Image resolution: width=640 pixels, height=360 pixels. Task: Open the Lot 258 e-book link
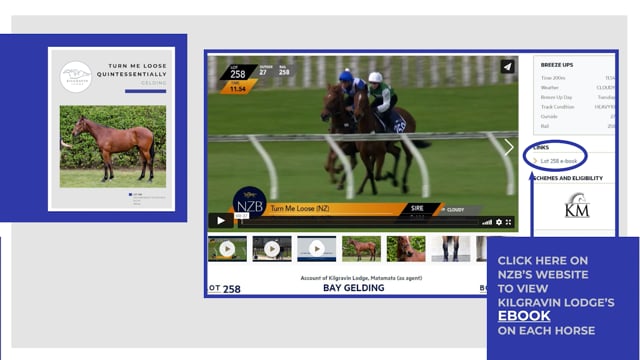point(558,161)
